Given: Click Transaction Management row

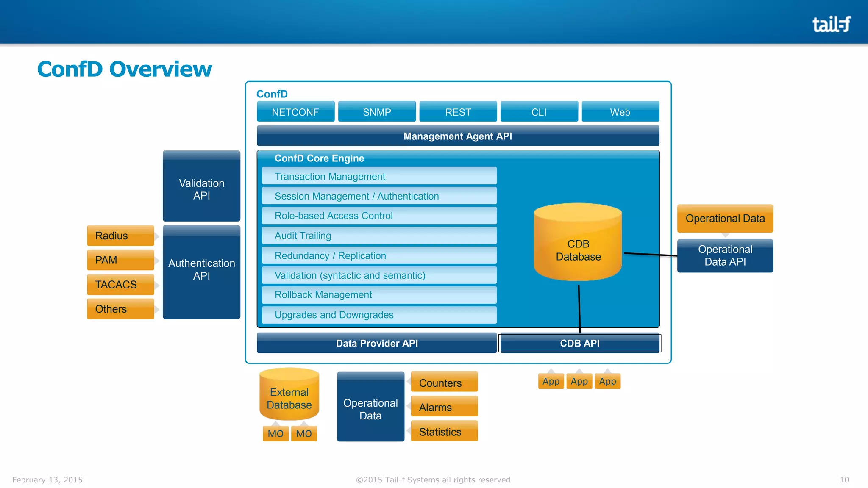Looking at the screenshot, I should pyautogui.click(x=379, y=176).
